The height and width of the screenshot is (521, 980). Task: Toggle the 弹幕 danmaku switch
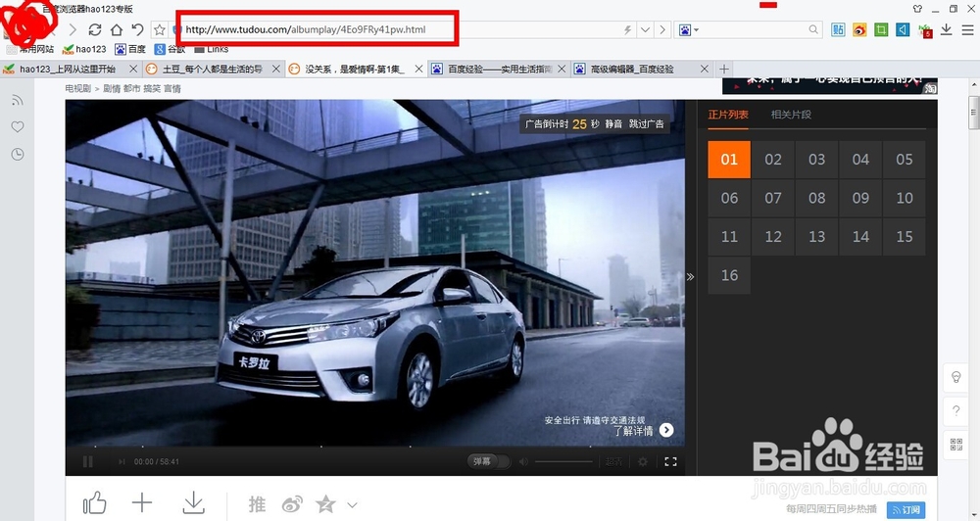pyautogui.click(x=489, y=461)
